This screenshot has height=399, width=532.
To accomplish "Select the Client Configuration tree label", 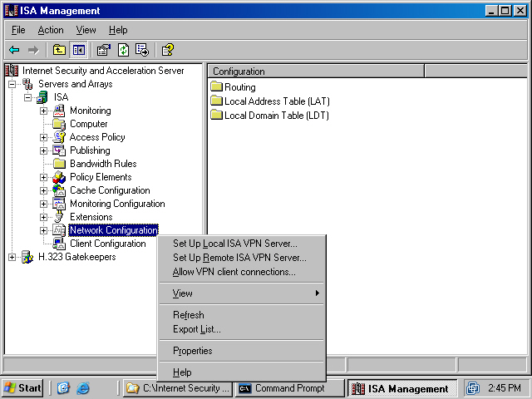I will point(108,244).
